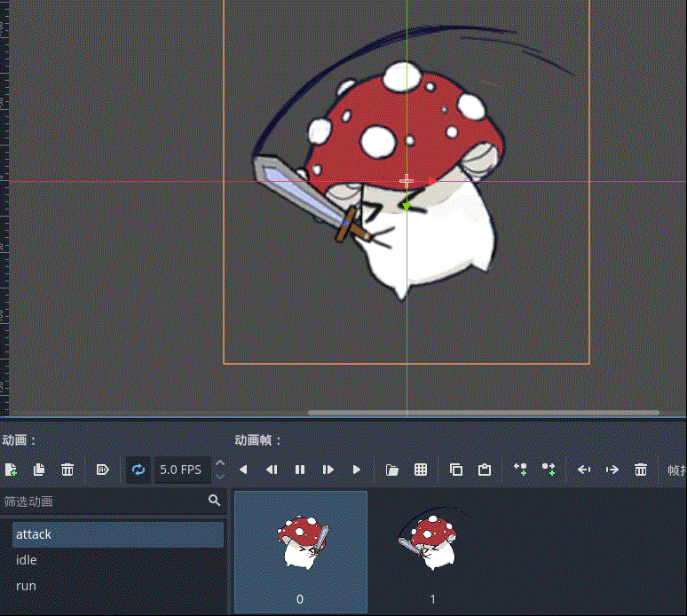This screenshot has height=616, width=687.
Task: Pause the animation playback
Action: click(300, 470)
